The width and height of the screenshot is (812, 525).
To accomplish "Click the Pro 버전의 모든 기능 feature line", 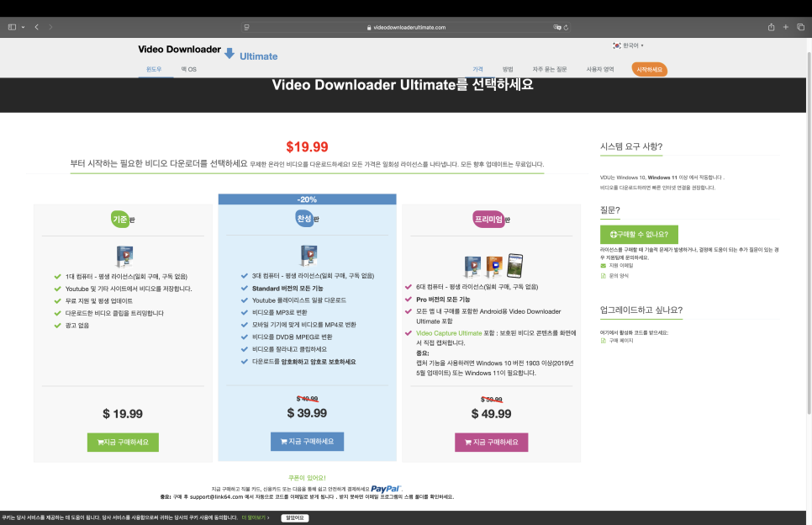I will [x=443, y=300].
